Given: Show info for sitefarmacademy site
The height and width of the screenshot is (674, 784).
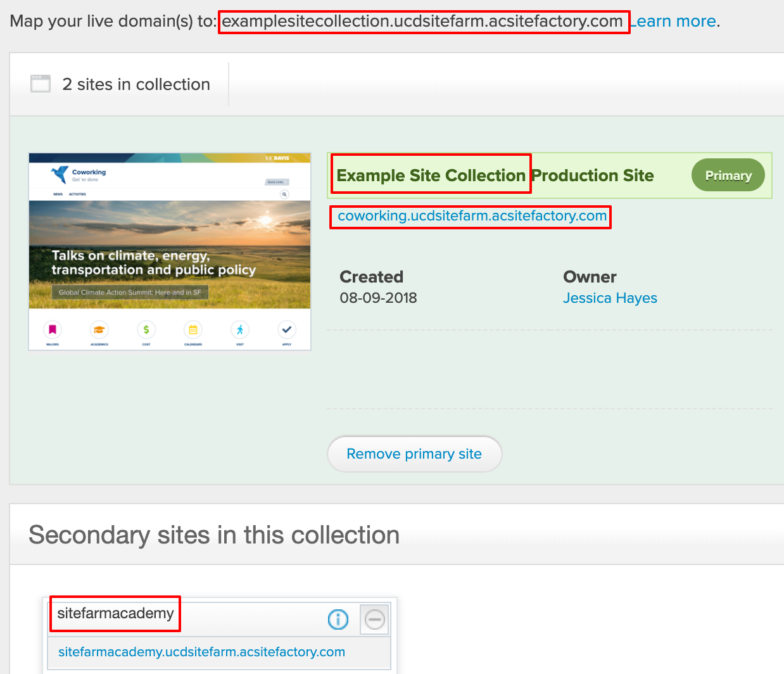Looking at the screenshot, I should point(338,619).
